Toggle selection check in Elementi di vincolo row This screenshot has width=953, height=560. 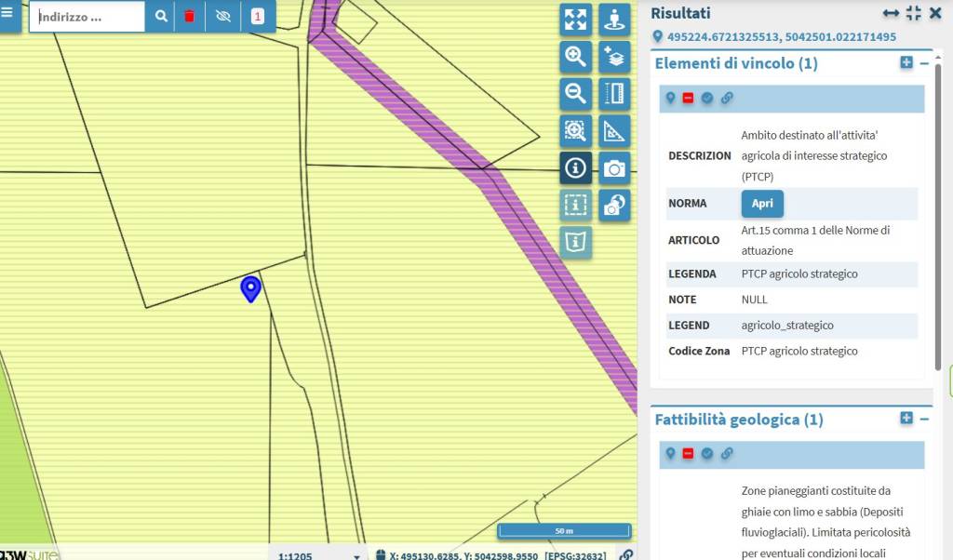pyautogui.click(x=707, y=98)
